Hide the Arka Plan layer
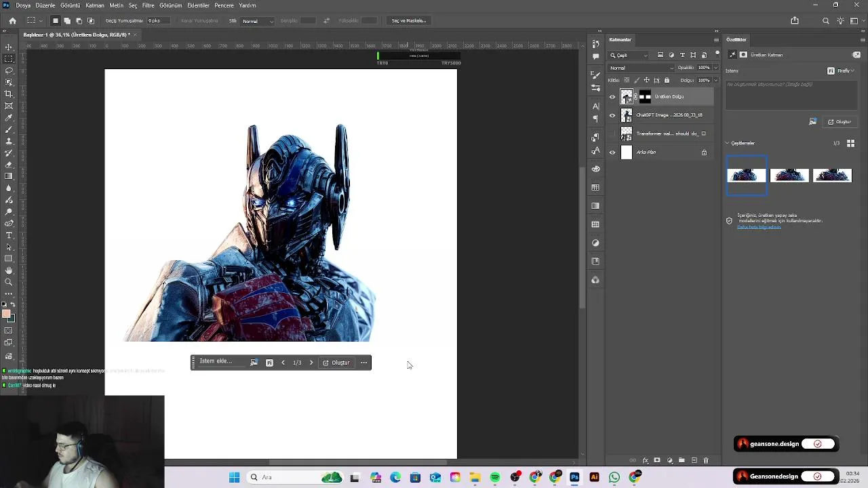 pyautogui.click(x=612, y=152)
